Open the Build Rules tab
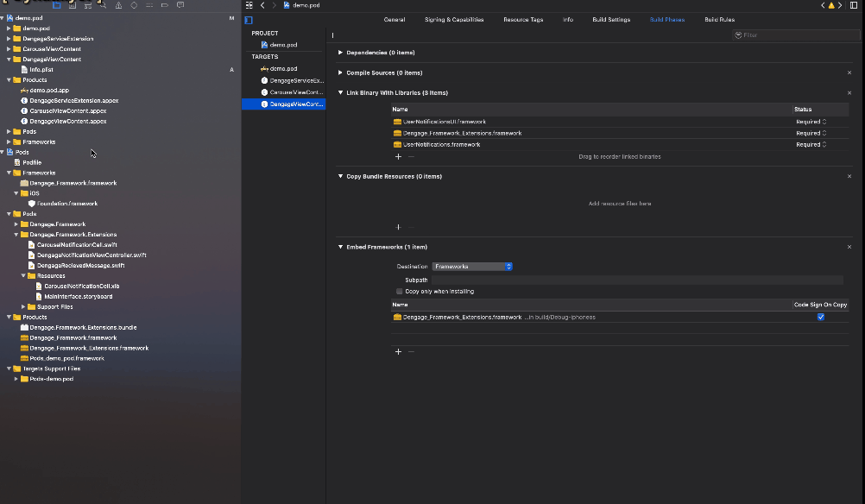 [x=719, y=20]
